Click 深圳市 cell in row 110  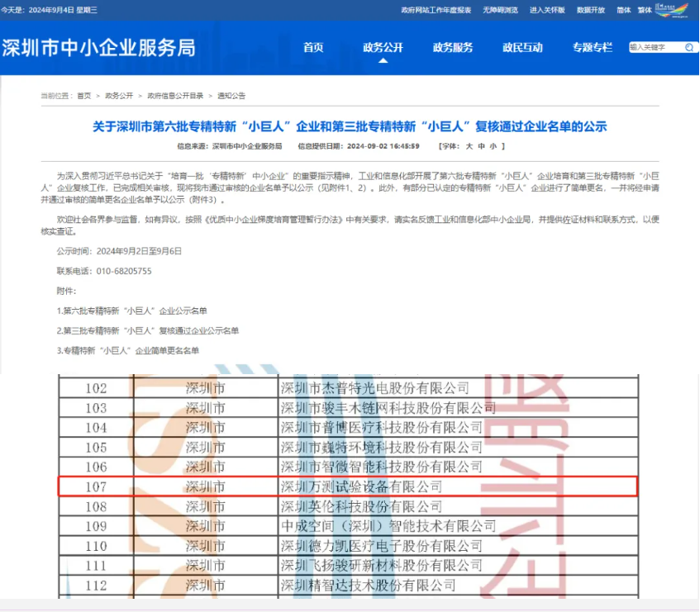coord(205,546)
